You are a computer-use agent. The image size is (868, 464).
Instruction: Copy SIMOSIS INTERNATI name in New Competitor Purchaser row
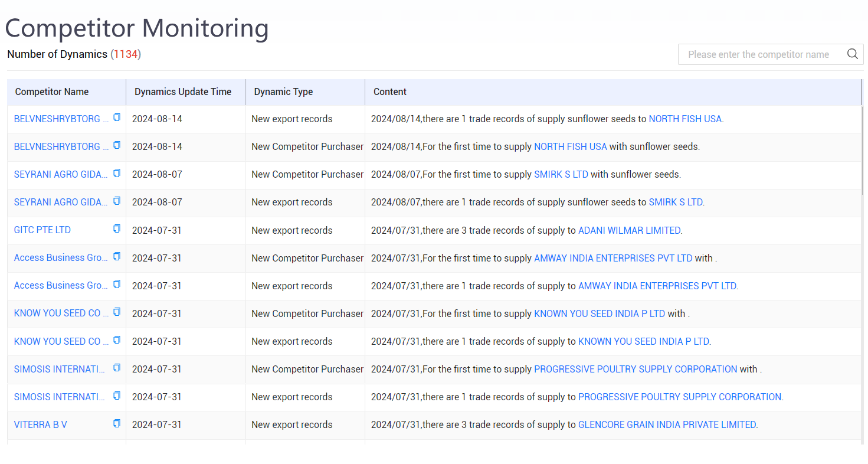point(117,368)
